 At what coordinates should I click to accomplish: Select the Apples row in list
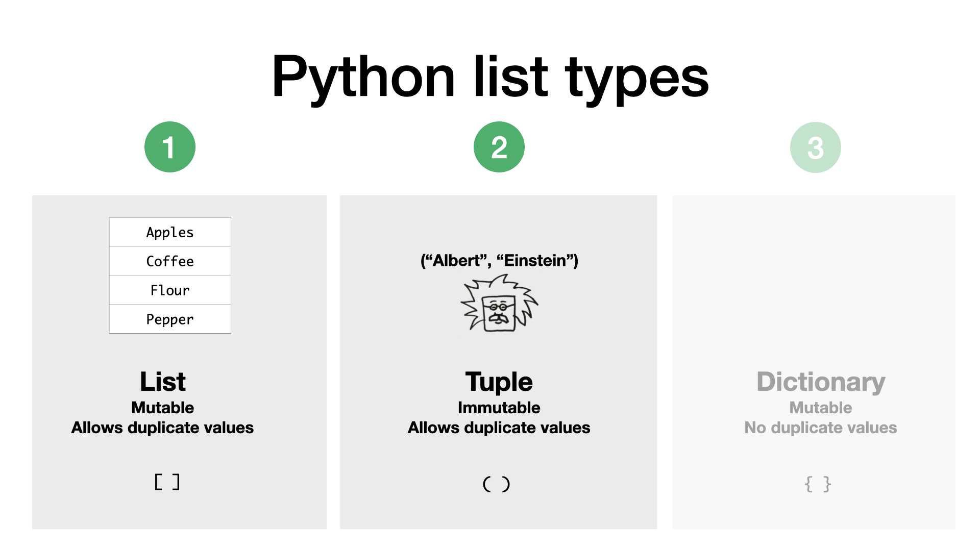click(x=170, y=232)
